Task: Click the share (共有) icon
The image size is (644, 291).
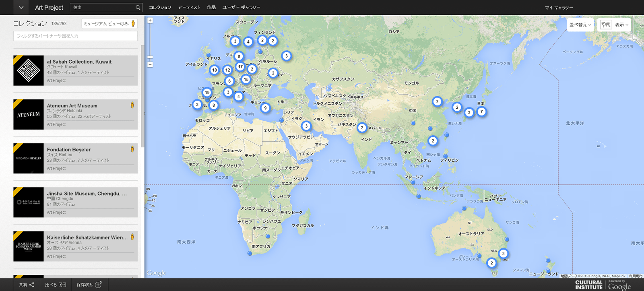Action: [32, 285]
